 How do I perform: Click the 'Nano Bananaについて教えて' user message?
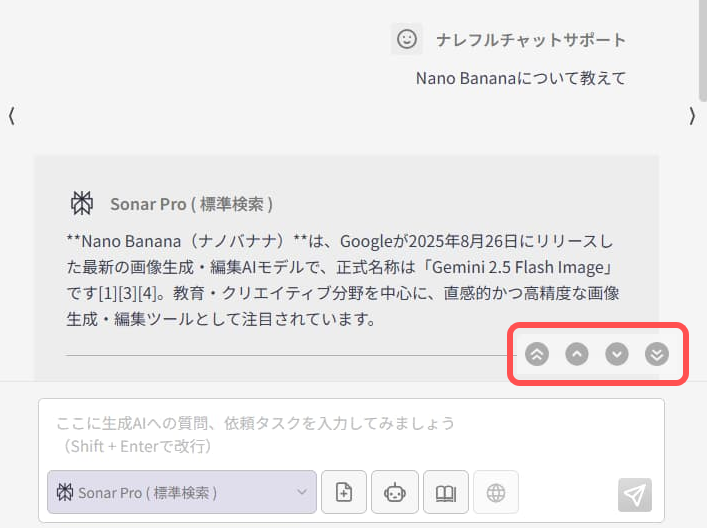click(520, 78)
